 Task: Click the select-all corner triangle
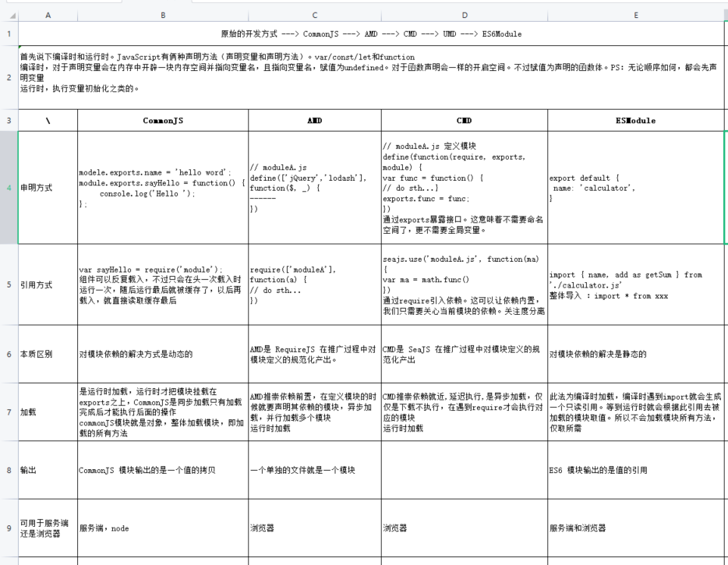(x=12, y=16)
